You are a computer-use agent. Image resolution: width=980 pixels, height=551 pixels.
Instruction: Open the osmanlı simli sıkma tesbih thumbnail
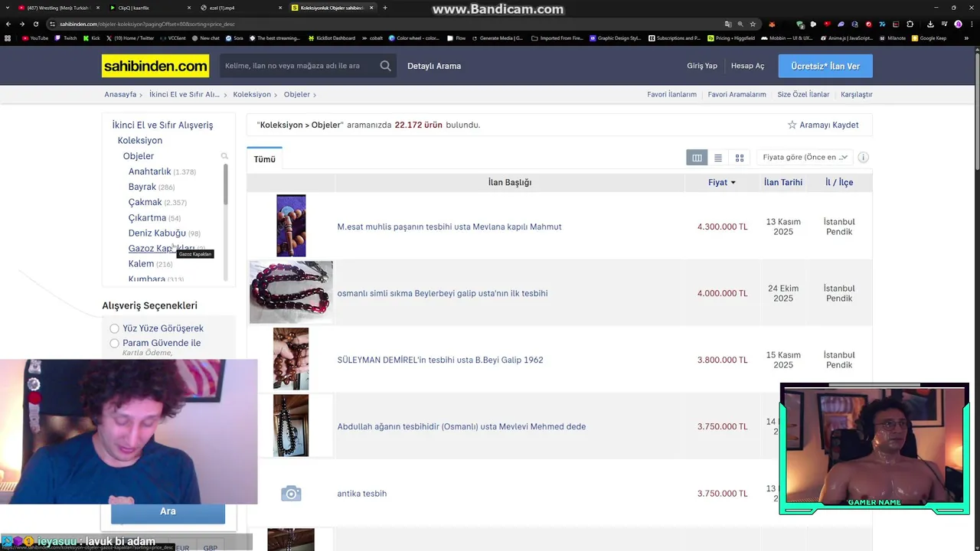pyautogui.click(x=291, y=292)
